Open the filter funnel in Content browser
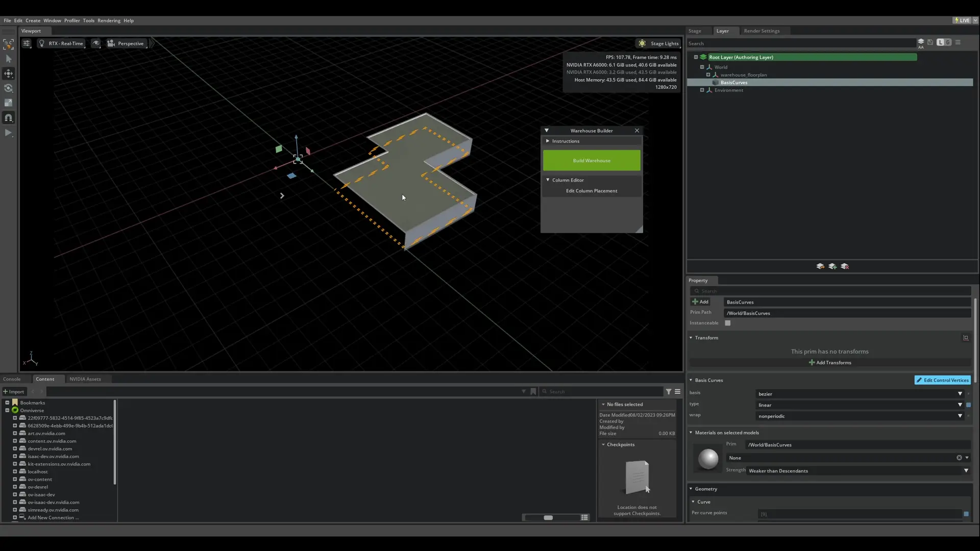 pos(669,391)
